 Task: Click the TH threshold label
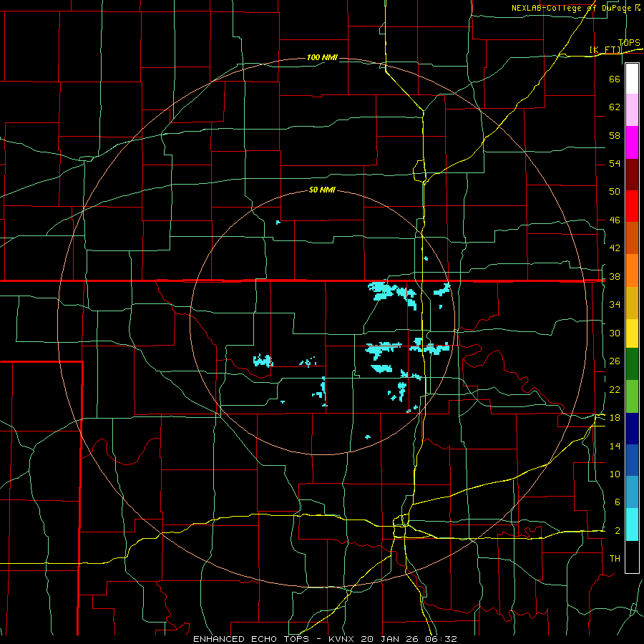click(615, 559)
